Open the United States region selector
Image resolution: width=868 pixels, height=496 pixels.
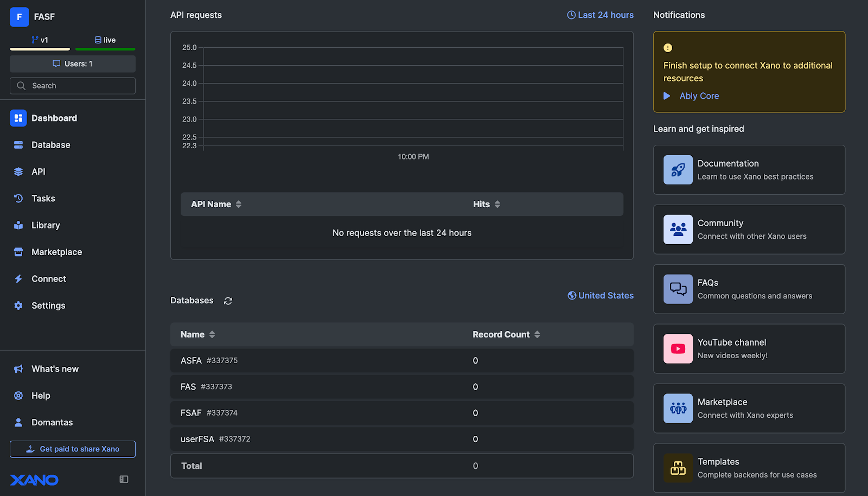(x=601, y=295)
